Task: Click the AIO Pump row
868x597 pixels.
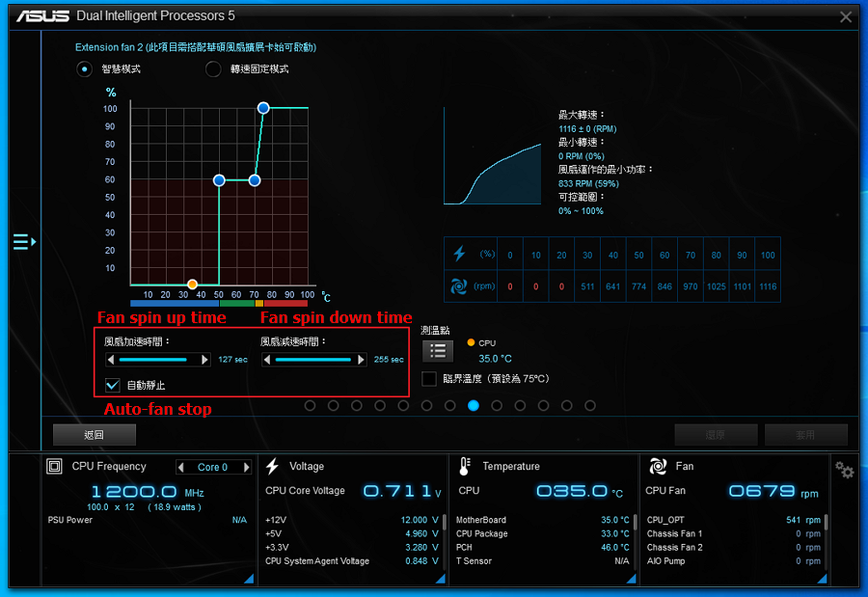Action: coord(734,561)
